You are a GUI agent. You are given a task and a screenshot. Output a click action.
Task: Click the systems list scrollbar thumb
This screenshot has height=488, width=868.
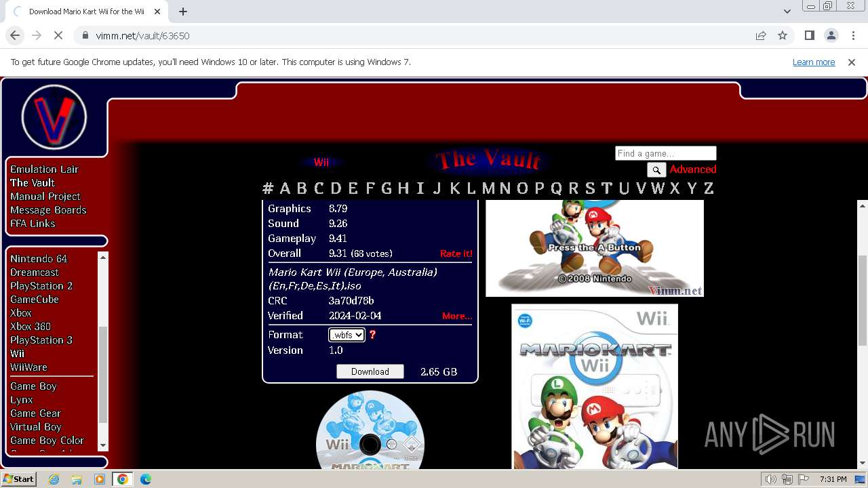point(103,374)
